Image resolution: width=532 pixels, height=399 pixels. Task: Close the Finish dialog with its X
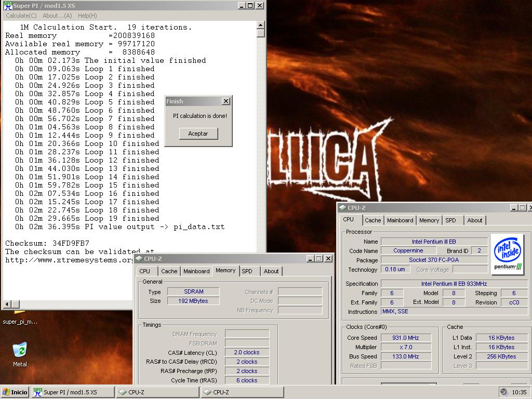click(226, 101)
